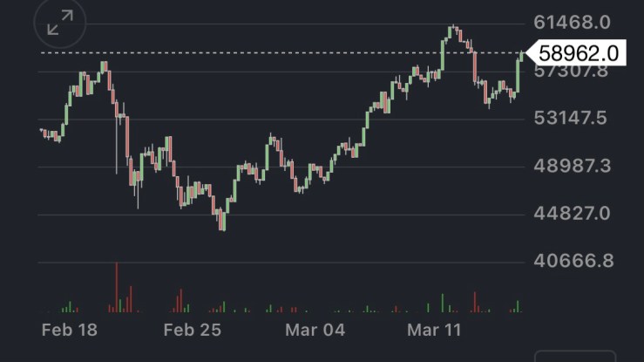Click the highest candle at the chart peak

(x=451, y=31)
